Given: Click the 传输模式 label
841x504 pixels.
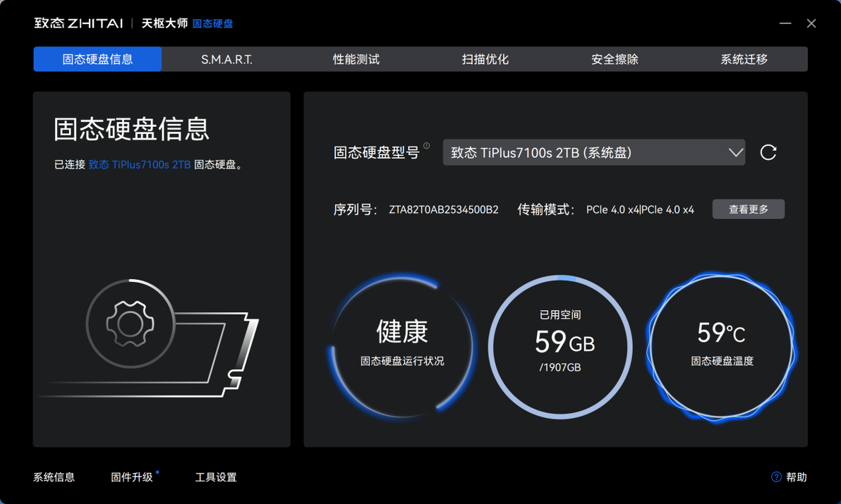Looking at the screenshot, I should pos(545,209).
